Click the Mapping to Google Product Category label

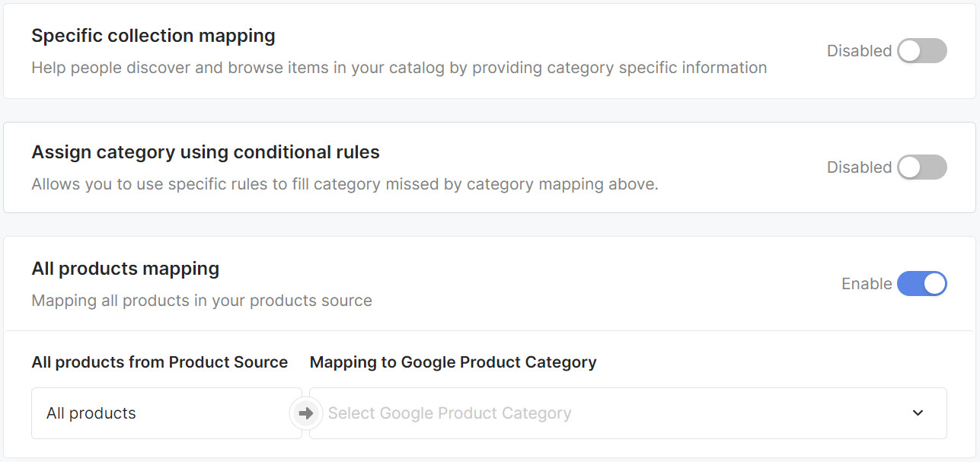453,362
